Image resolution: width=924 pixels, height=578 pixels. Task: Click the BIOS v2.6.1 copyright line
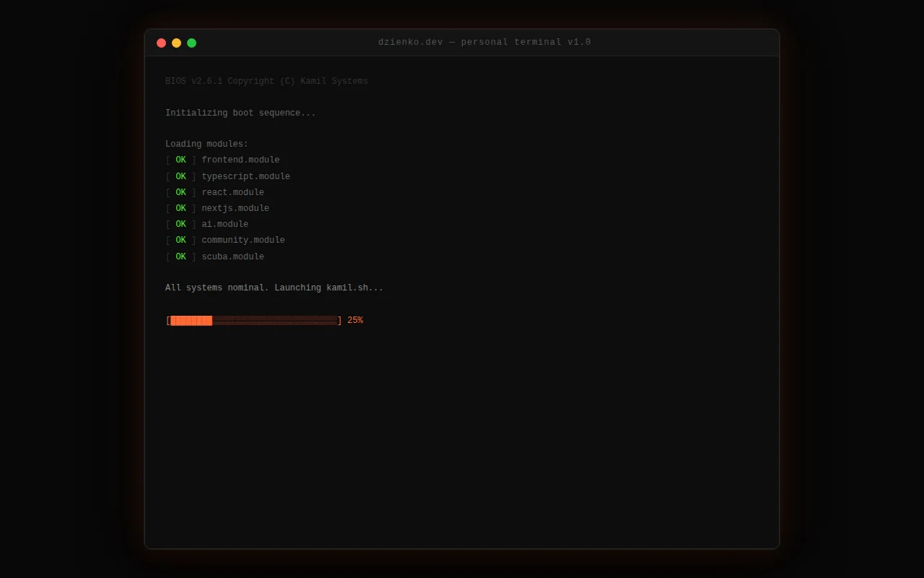(266, 81)
